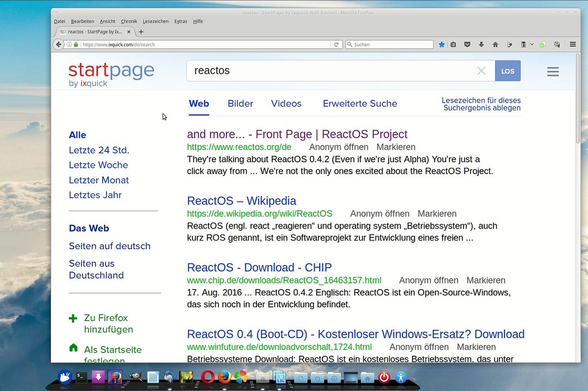Click the page vertical scrollbar handle
The height and width of the screenshot is (391, 588).
click(x=578, y=98)
